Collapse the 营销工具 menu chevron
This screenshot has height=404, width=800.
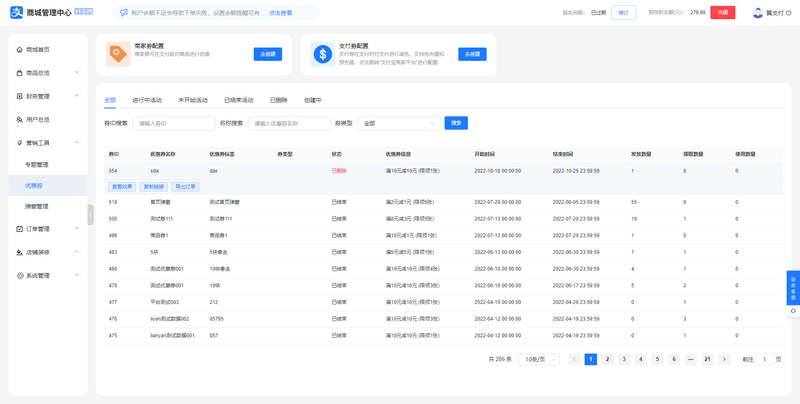pyautogui.click(x=77, y=142)
